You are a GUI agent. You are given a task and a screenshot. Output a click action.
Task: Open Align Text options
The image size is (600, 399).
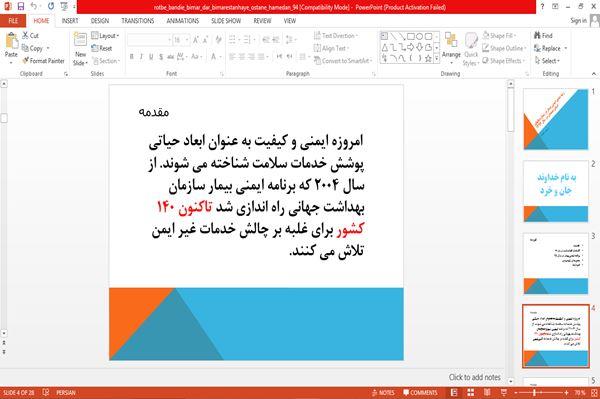331,48
